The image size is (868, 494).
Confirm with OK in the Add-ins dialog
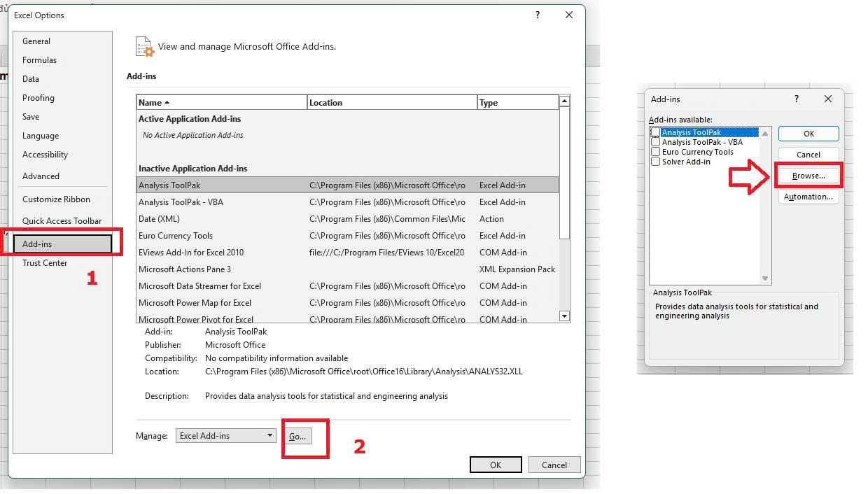point(808,134)
